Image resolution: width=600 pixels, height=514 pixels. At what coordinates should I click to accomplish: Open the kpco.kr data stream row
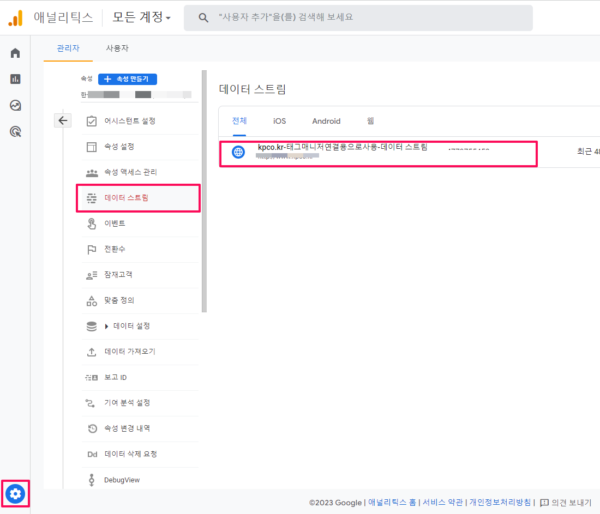(378, 153)
